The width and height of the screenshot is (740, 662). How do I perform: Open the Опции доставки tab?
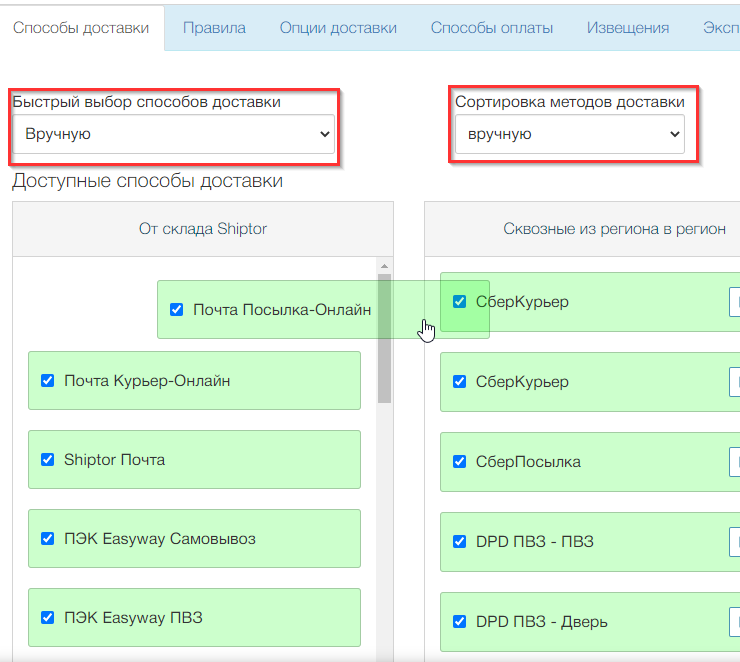pos(338,28)
